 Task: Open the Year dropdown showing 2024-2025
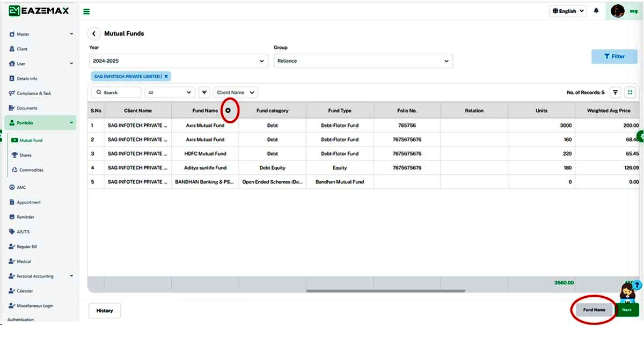(179, 61)
